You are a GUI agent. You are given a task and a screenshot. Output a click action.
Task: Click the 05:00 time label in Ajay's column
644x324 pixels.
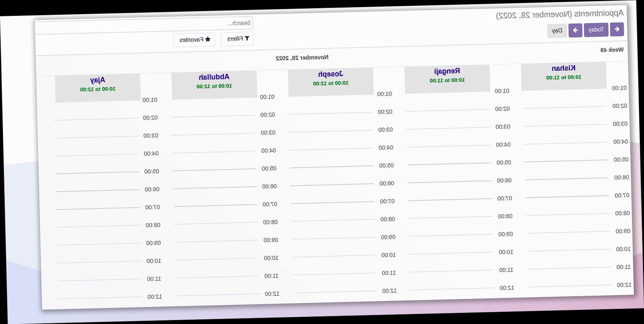151,171
